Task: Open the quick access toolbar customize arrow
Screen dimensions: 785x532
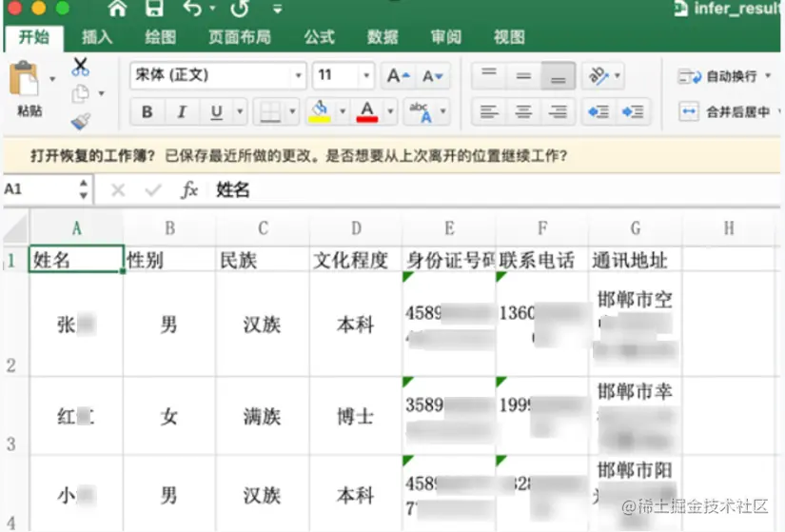Action: point(277,9)
